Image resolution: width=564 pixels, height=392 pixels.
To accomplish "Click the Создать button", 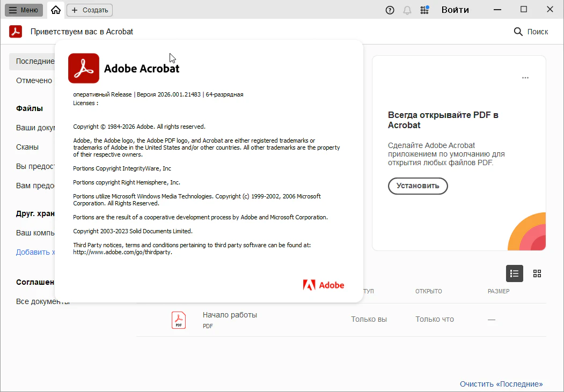I will coord(90,10).
